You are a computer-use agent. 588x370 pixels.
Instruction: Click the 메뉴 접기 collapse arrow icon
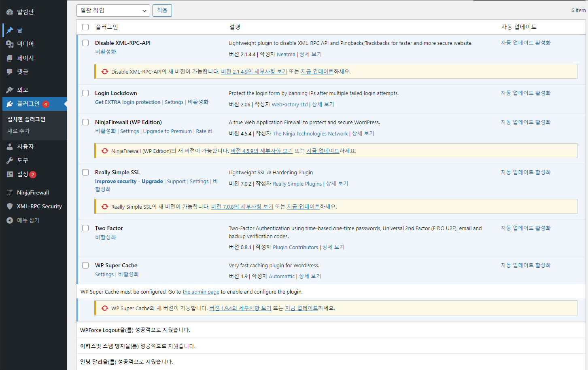[x=10, y=220]
